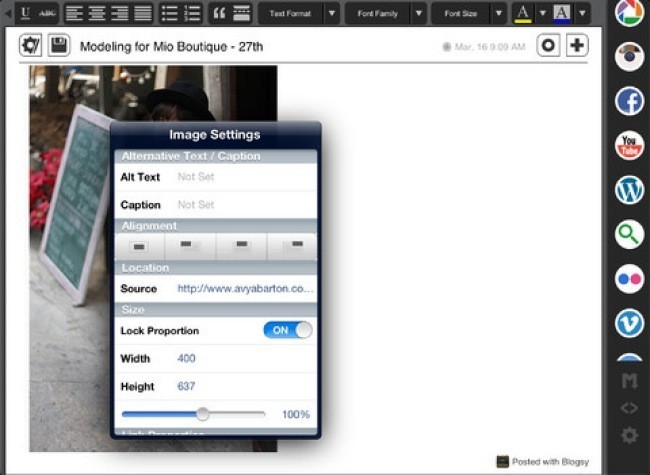The width and height of the screenshot is (650, 475).
Task: Tap the post date Mar. 16
Action: (x=489, y=47)
